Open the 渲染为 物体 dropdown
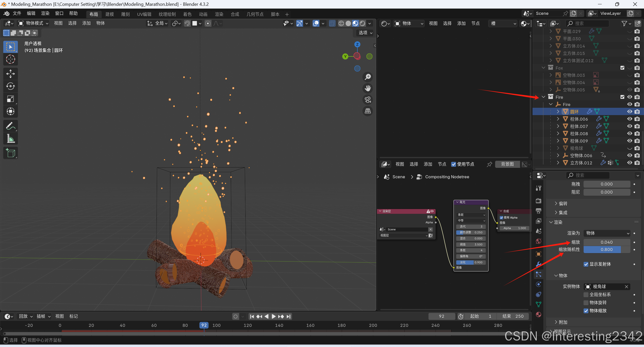Viewport: 644px width, 347px height. click(607, 233)
